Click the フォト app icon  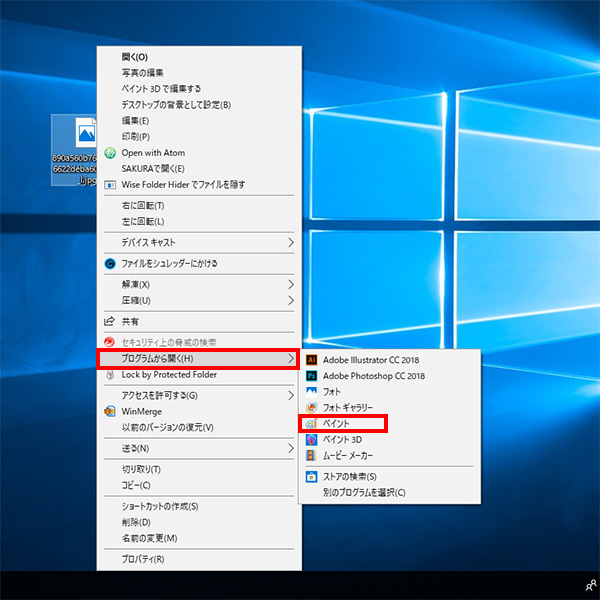click(x=311, y=391)
